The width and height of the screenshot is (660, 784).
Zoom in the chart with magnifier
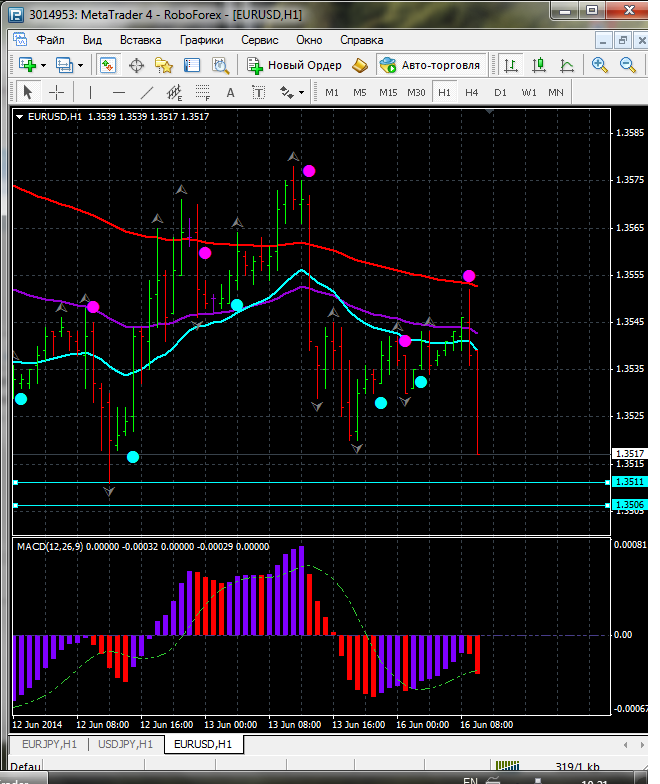pos(600,65)
